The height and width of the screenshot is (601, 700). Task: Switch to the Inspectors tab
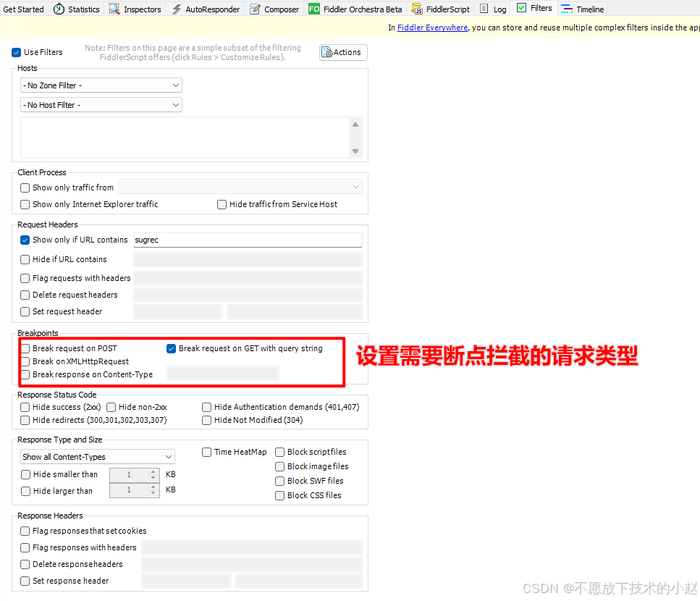(x=135, y=9)
